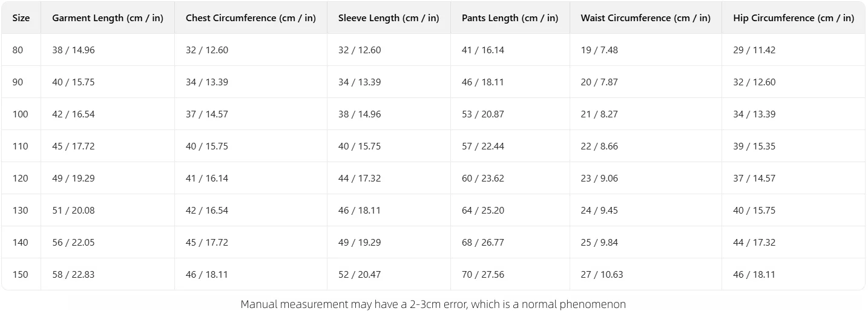Click the Size column header
The width and height of the screenshot is (868, 311).
[x=21, y=18]
